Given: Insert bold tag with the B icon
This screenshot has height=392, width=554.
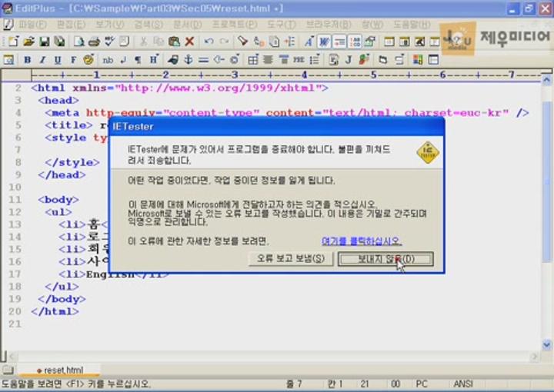Looking at the screenshot, I should click(x=27, y=60).
